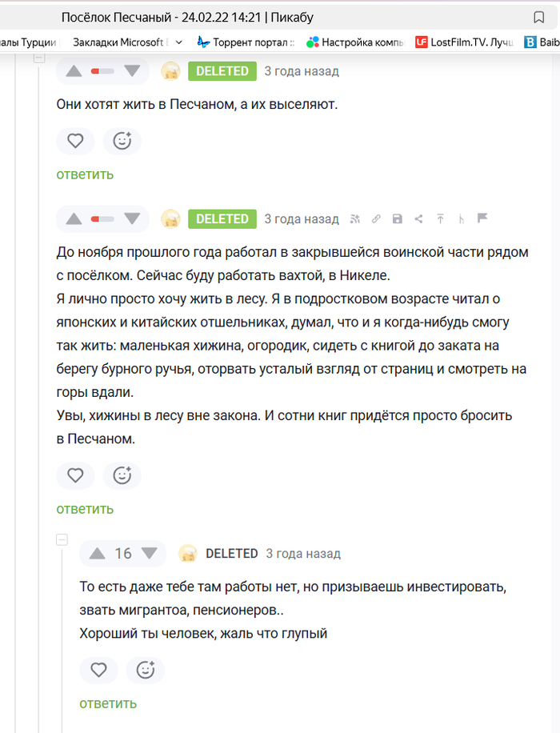Heart the reply saying "Хороший ты человек"
Viewport: 560px width, 733px height.
(98, 670)
